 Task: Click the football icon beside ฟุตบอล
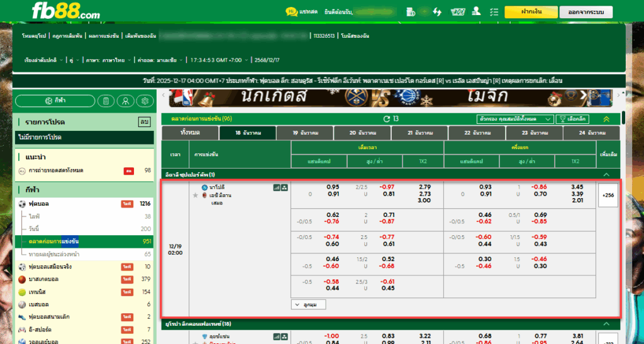click(x=22, y=204)
